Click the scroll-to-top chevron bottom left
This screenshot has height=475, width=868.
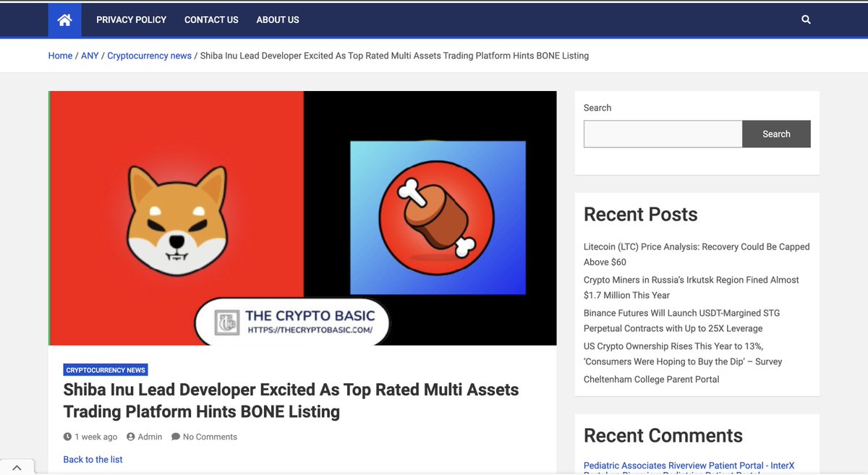coord(17,466)
